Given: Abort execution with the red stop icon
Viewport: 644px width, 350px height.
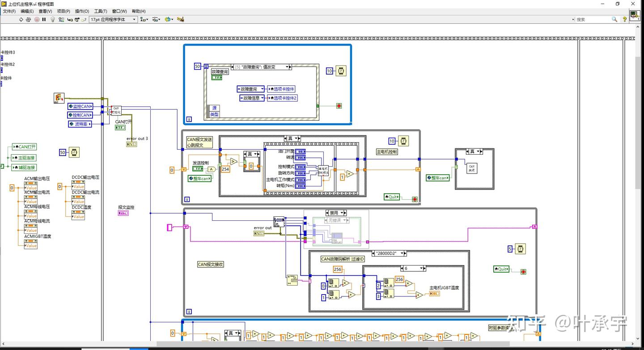Looking at the screenshot, I should click(x=37, y=19).
